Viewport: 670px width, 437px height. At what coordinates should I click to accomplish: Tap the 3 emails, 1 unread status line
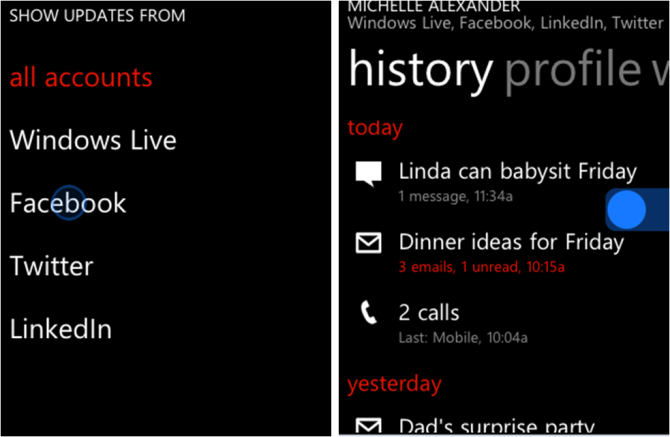482,267
